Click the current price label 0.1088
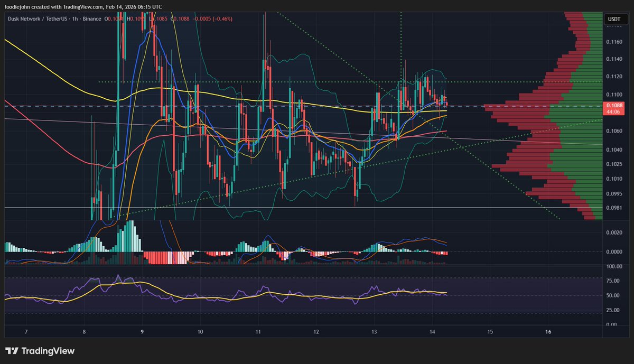 [614, 106]
